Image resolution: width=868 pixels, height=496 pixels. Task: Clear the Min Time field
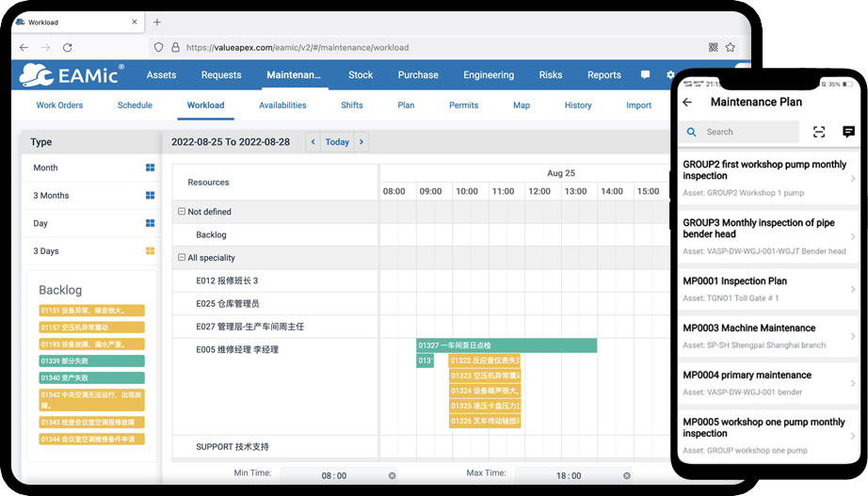(x=392, y=475)
